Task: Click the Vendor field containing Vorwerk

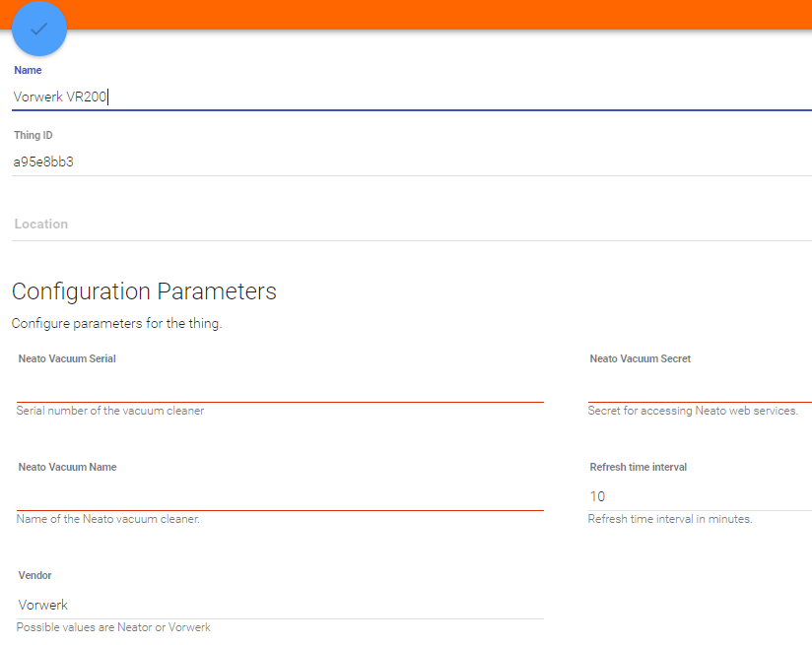Action: [x=280, y=605]
